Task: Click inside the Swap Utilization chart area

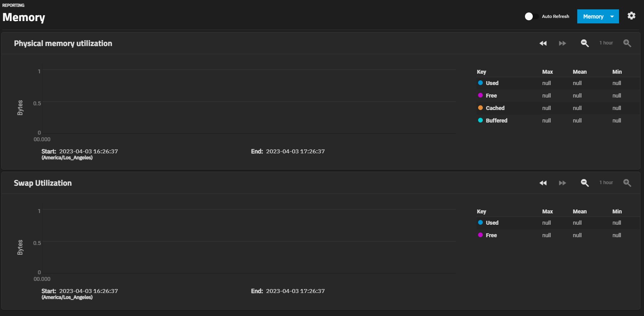Action: 249,241
